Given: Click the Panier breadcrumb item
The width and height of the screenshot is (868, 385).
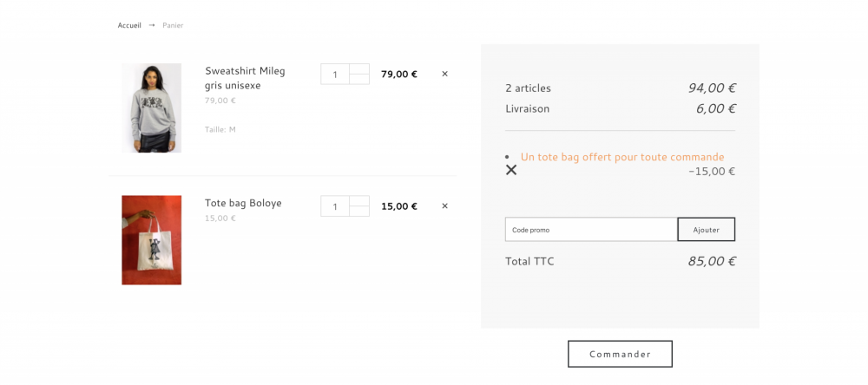Looking at the screenshot, I should click(x=173, y=25).
